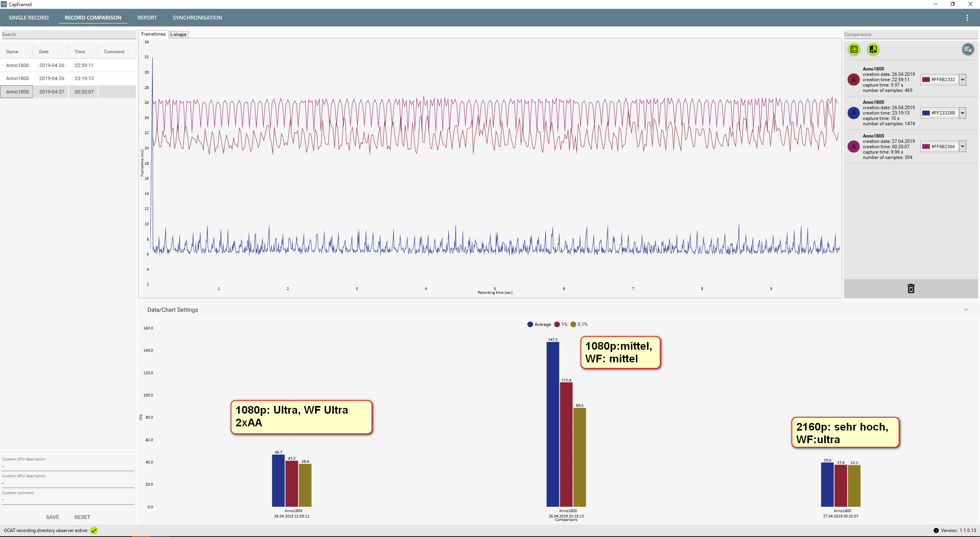Screen dimensions: 980x537
Task: Click the RESET button
Action: [x=82, y=517]
